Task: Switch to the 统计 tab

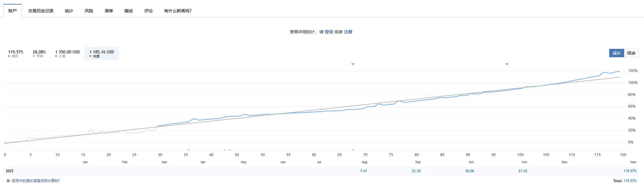Action: 69,11
